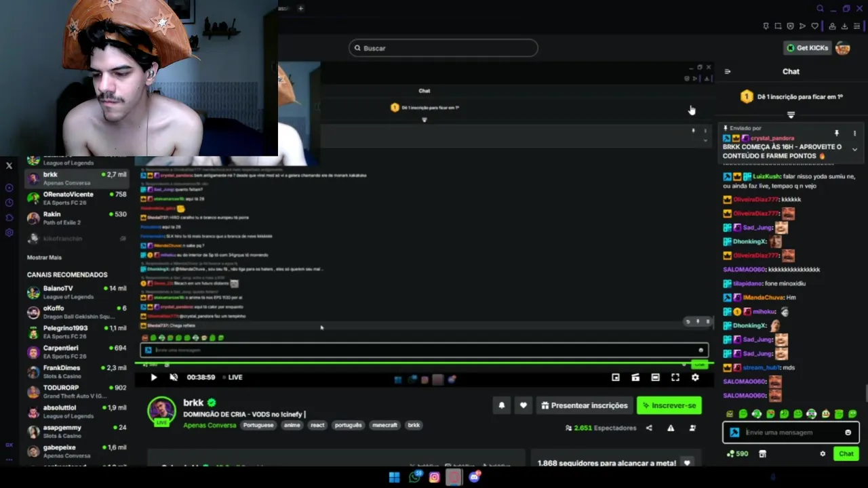
Task: Open the emoji picker in chat input
Action: [x=848, y=432]
